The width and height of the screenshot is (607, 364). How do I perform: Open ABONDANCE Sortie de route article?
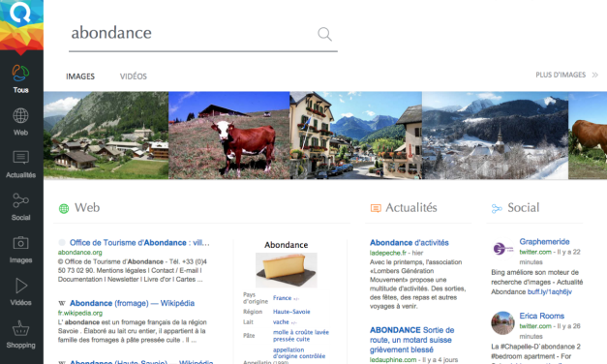tap(411, 340)
